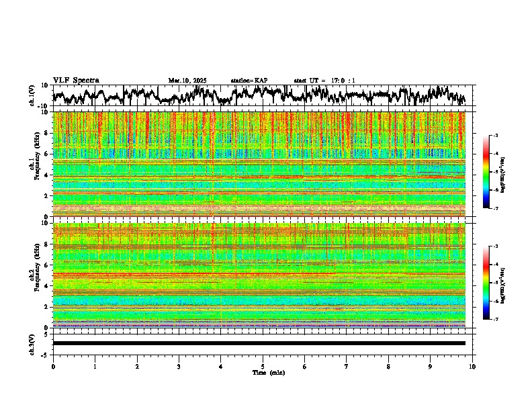Click the ch.1 spectrogram plot area
Screen dimensions: 532x411
click(x=259, y=164)
